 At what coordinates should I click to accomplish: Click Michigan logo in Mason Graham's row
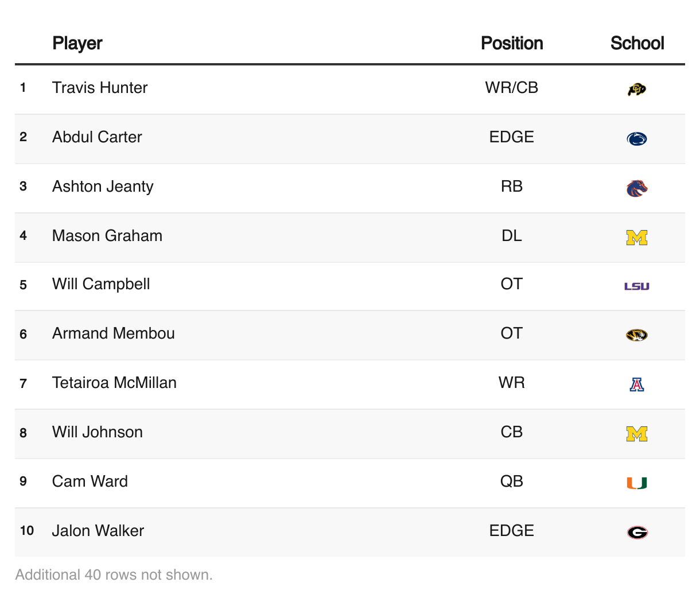click(x=637, y=237)
